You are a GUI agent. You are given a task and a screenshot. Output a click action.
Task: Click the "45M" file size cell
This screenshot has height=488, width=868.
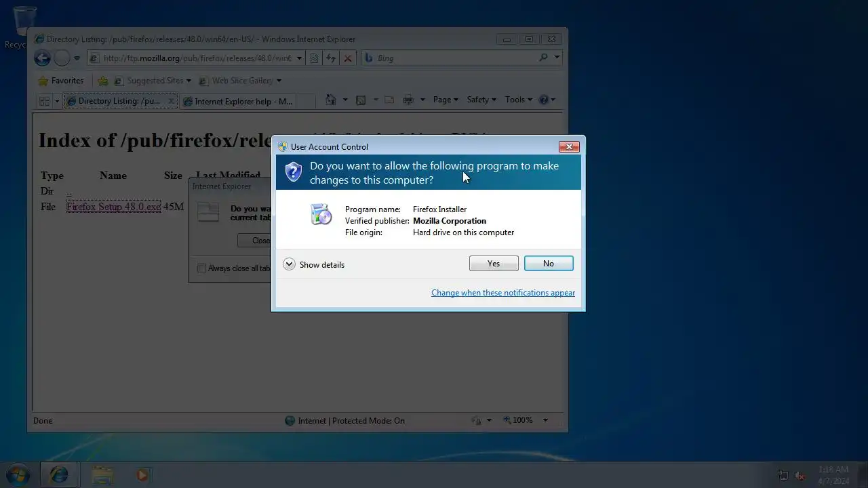point(174,207)
